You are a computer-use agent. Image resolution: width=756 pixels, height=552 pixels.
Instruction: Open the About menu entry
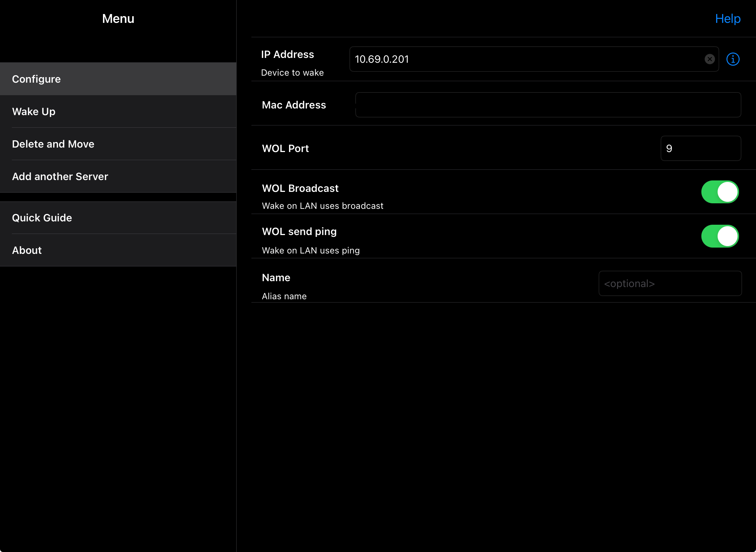[x=118, y=250]
